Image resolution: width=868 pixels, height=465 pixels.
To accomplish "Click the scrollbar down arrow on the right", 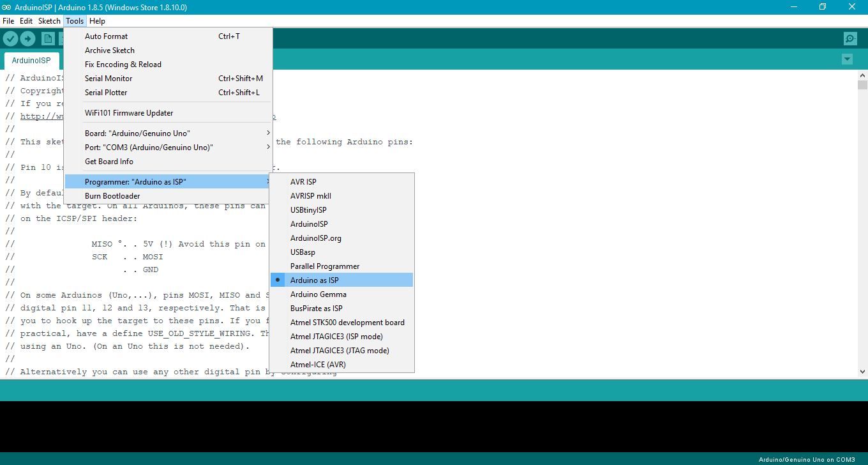I will [863, 370].
